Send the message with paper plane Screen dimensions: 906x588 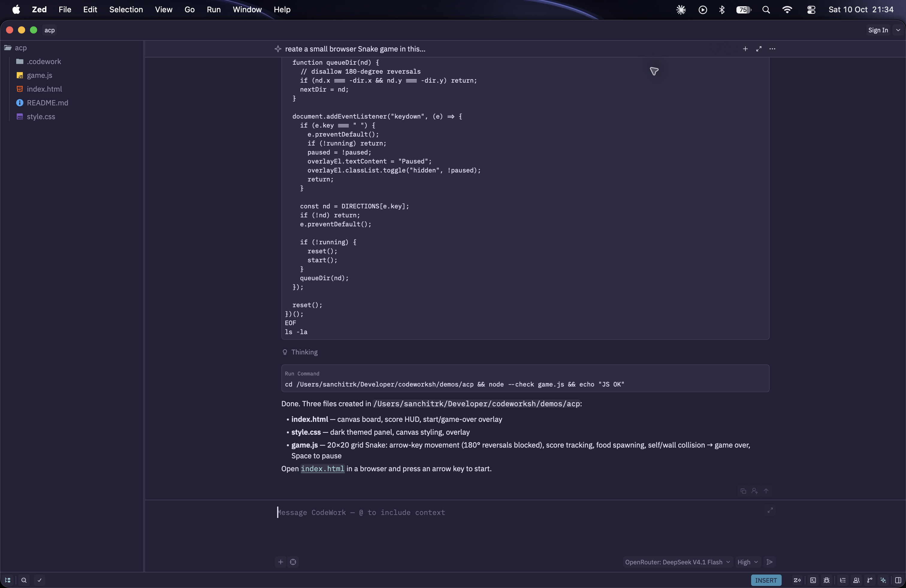[769, 562]
